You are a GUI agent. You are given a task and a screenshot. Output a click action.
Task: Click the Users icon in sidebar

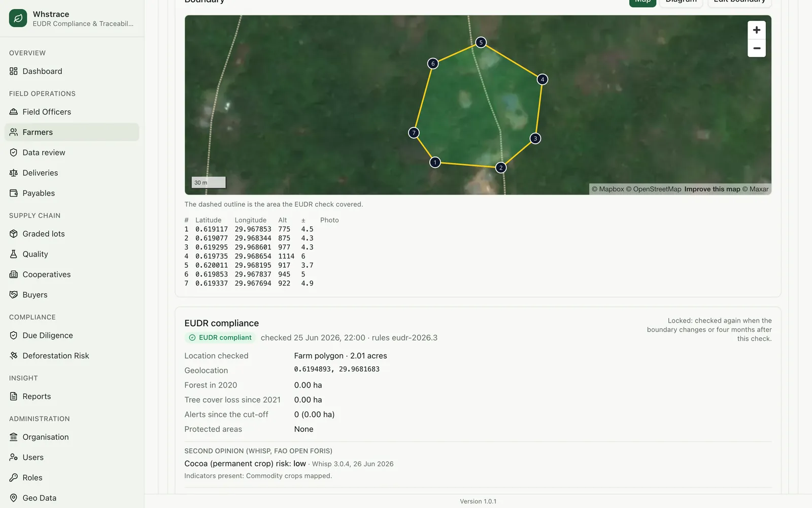pyautogui.click(x=14, y=457)
